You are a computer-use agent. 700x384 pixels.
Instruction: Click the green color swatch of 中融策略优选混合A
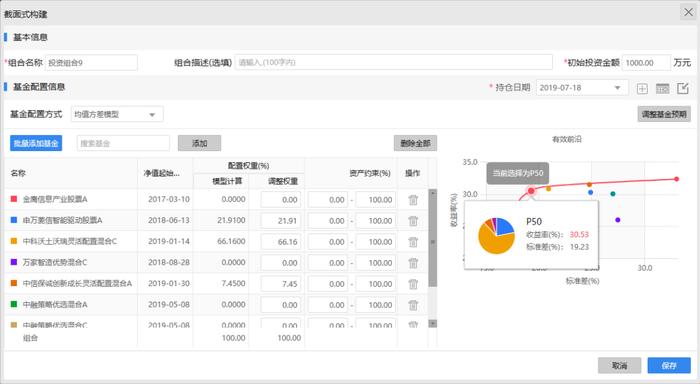point(14,304)
